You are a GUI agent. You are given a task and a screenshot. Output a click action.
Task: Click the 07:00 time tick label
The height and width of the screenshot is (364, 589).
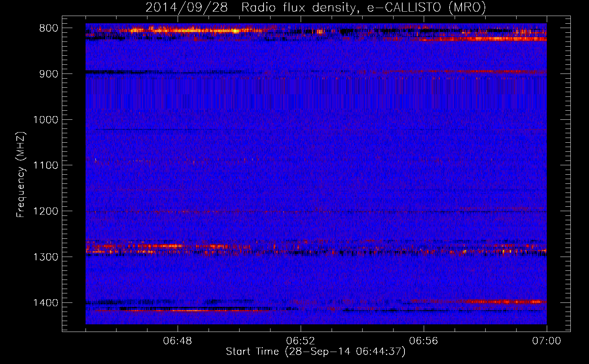[x=547, y=341]
